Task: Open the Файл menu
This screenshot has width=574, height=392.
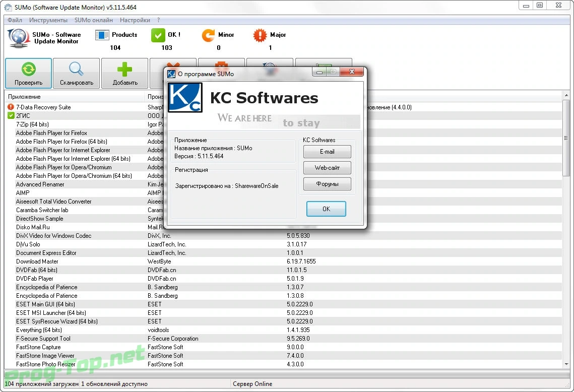Action: click(x=15, y=20)
